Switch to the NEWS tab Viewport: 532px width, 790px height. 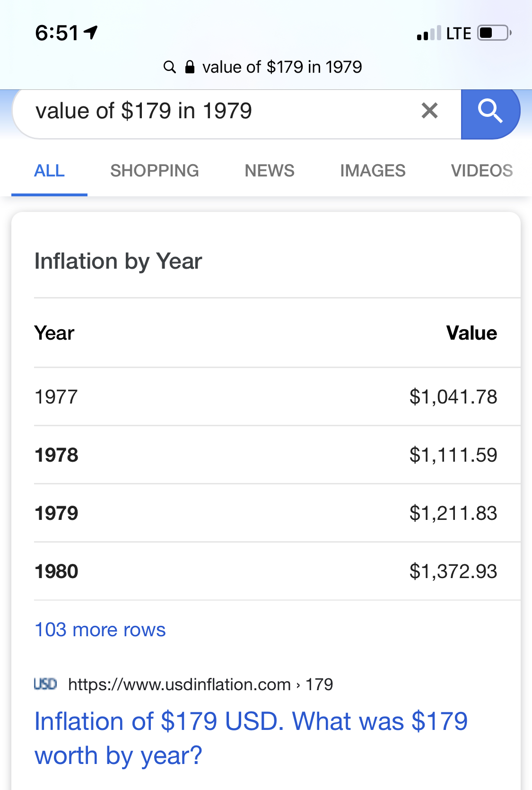pyautogui.click(x=270, y=171)
